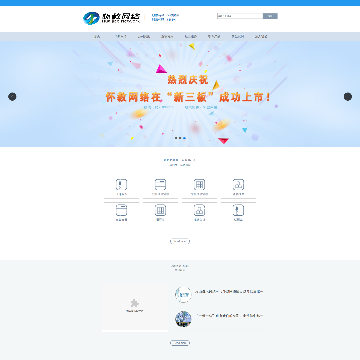Open the mobile phone service icon, bottom row
This screenshot has width=360, height=360.
(238, 210)
